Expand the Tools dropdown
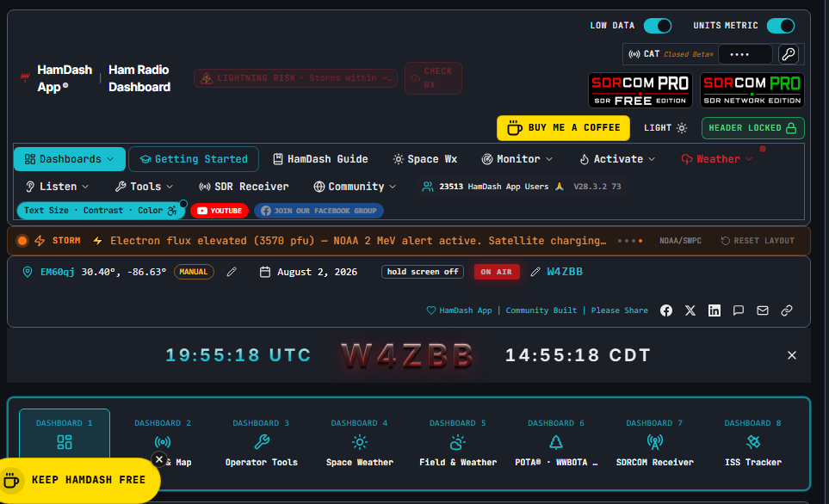 coord(144,187)
